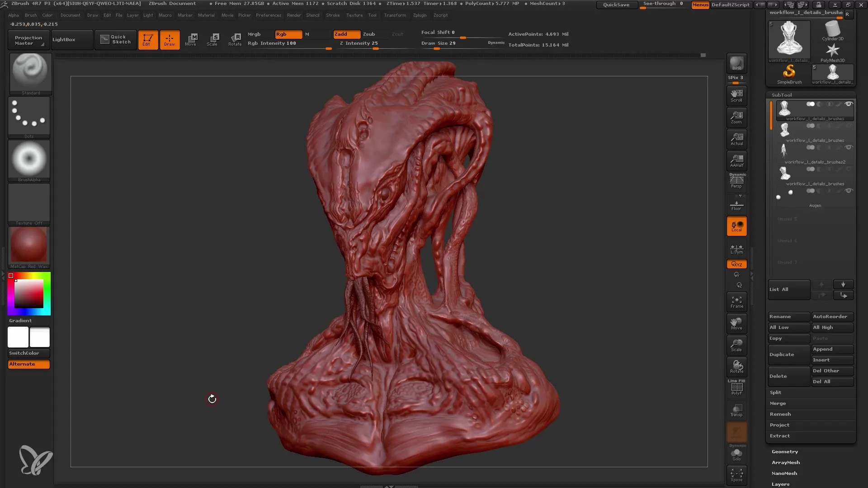
Task: Open the Texture menu
Action: [354, 15]
